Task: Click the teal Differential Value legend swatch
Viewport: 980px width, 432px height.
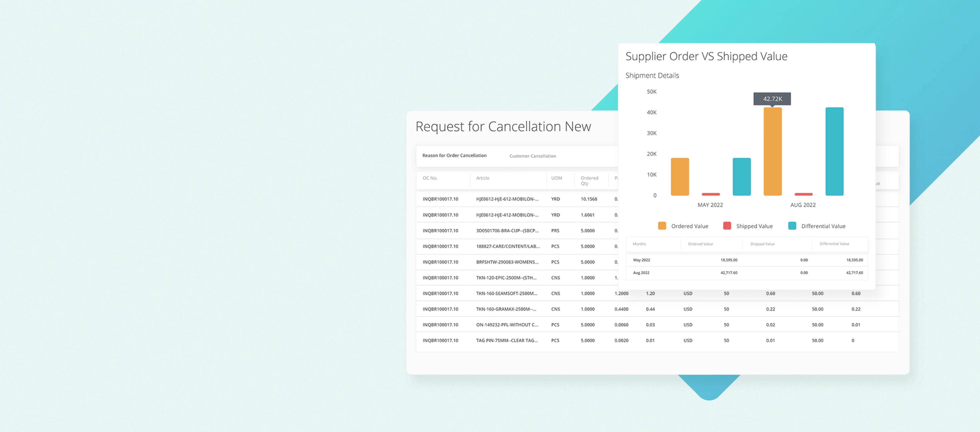Action: click(792, 225)
